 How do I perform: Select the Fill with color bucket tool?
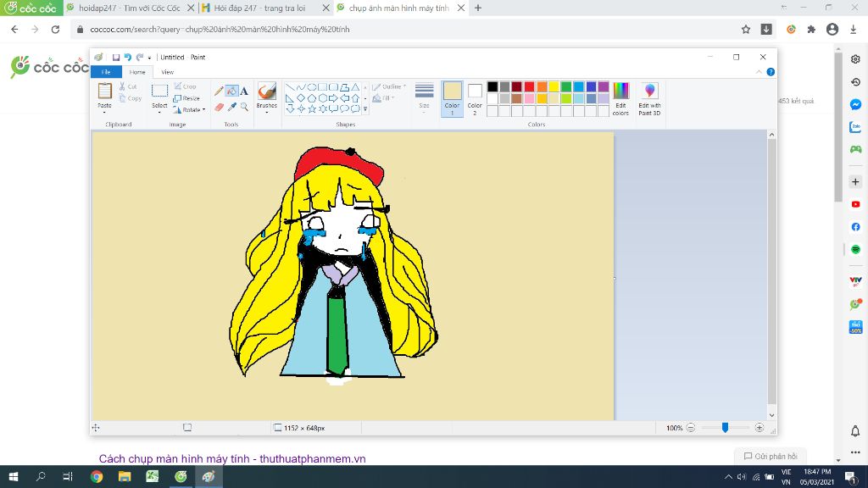point(231,91)
